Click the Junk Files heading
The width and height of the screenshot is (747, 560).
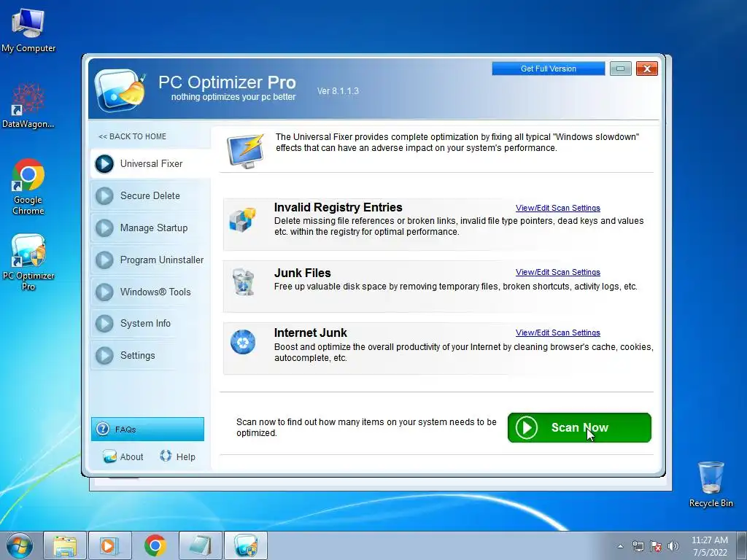pos(303,273)
